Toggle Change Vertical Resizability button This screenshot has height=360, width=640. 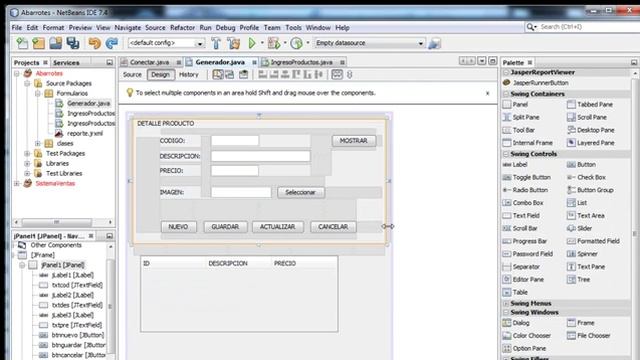[x=349, y=75]
